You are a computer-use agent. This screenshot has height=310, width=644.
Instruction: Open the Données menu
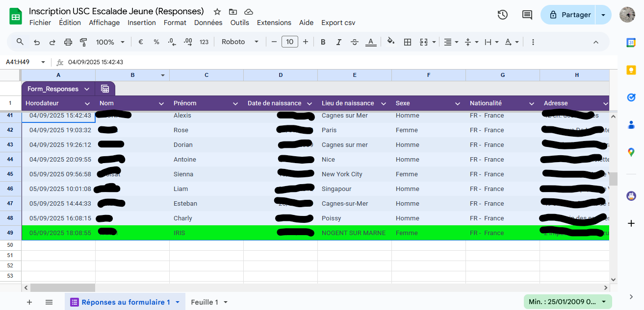(208, 23)
